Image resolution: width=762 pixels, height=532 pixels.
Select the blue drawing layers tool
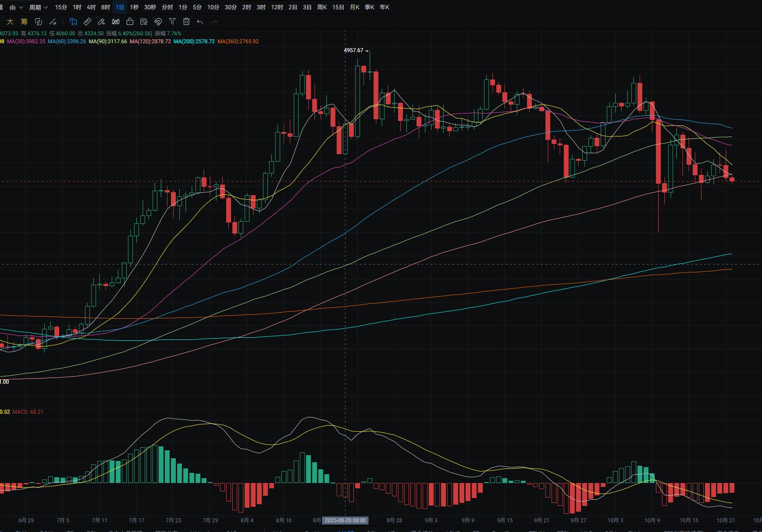click(73, 22)
